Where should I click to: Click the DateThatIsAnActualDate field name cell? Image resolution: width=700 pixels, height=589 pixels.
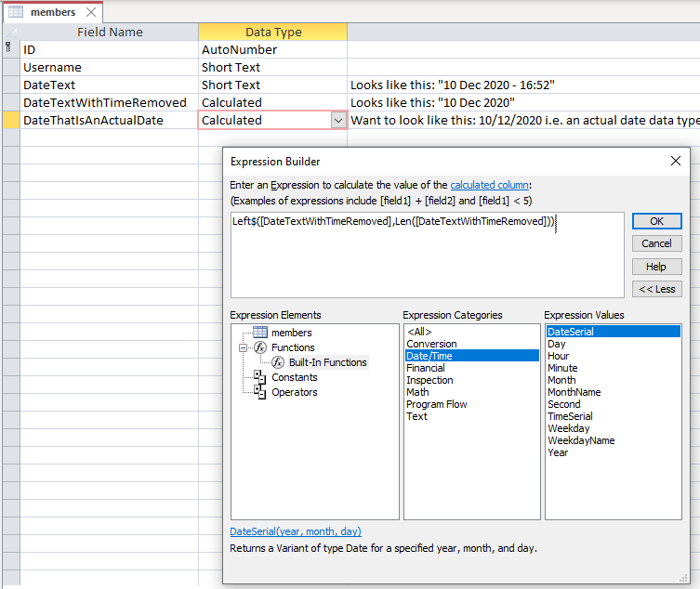tap(110, 121)
